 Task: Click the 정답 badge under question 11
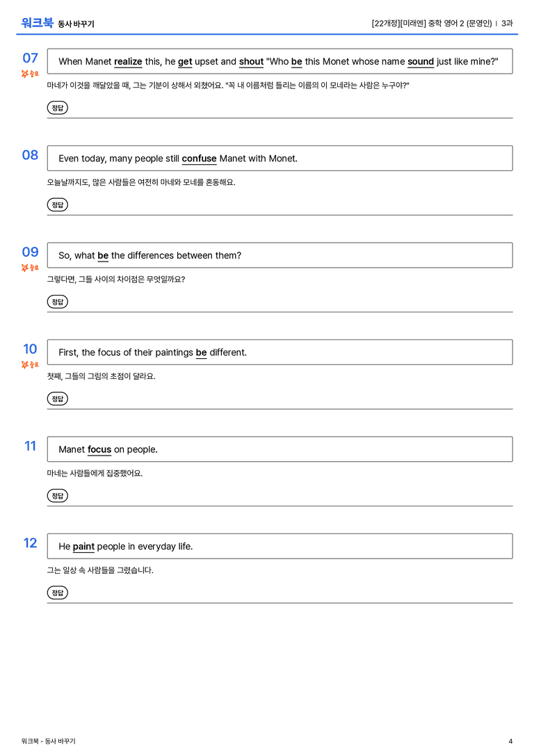point(57,495)
